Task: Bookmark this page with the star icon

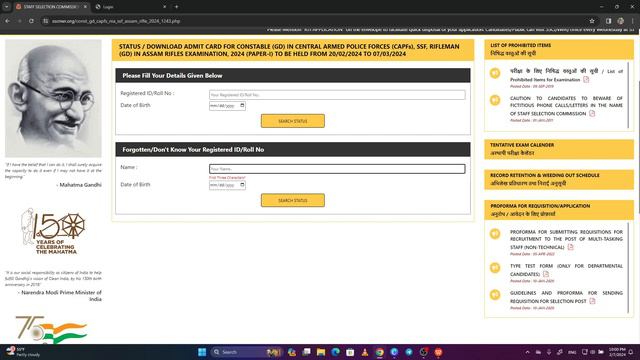Action: point(592,21)
